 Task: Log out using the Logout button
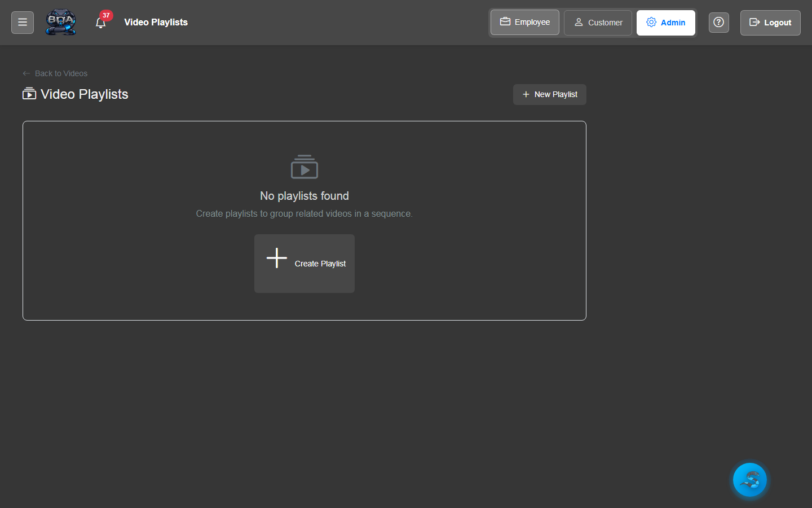[x=770, y=23]
